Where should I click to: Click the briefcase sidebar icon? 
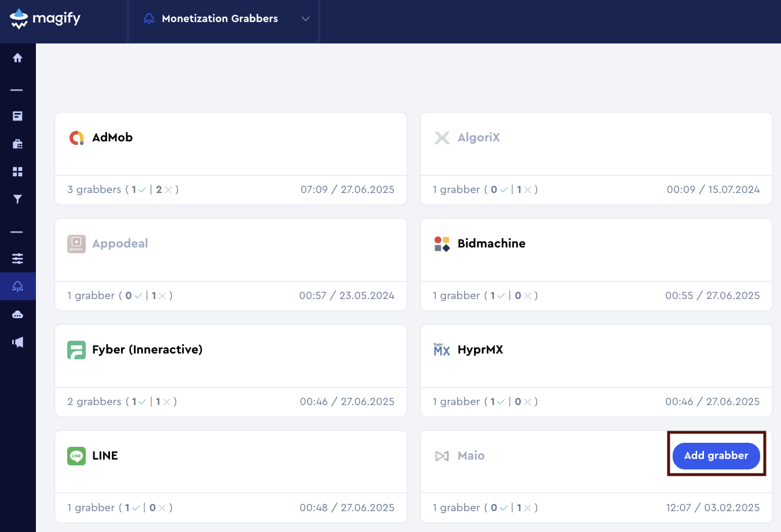tap(18, 144)
